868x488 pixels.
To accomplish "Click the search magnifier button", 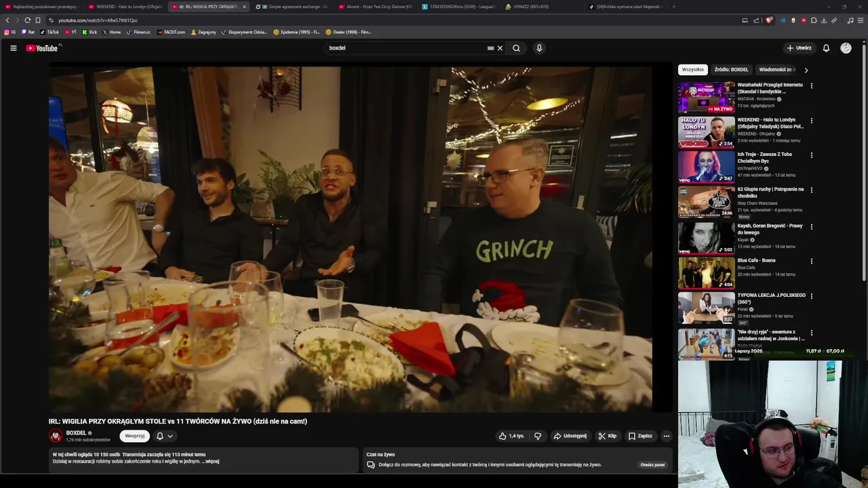I will click(x=516, y=48).
